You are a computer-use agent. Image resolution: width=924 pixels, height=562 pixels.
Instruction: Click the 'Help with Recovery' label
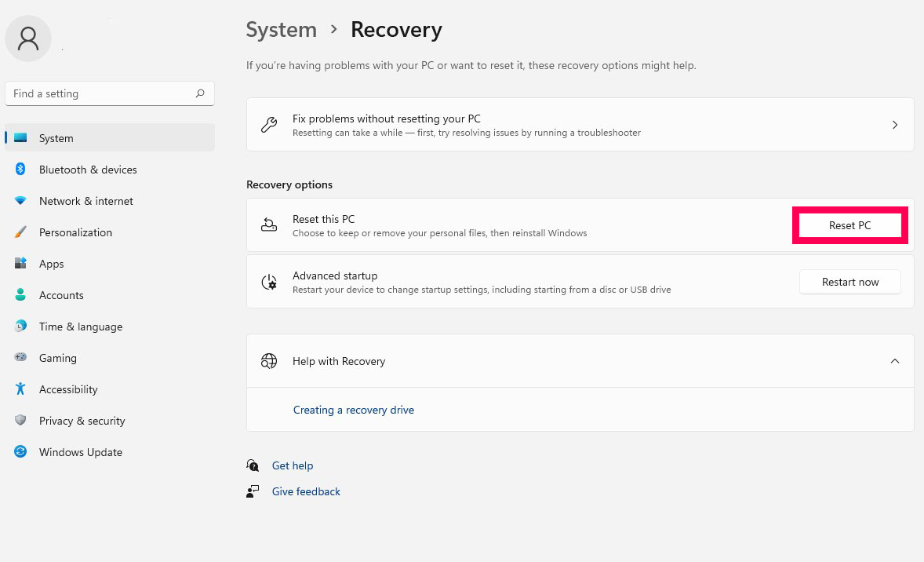pos(339,361)
